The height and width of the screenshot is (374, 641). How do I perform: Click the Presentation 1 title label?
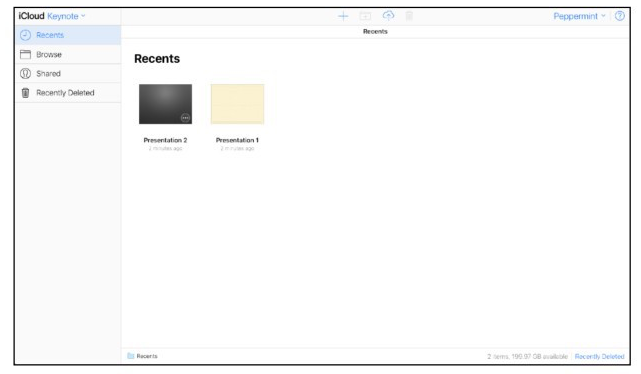pyautogui.click(x=237, y=140)
